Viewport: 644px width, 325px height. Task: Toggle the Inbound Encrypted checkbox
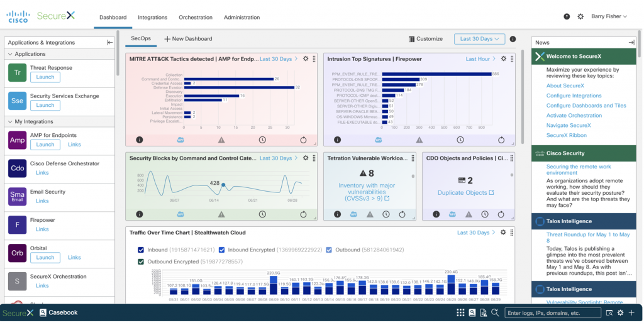coord(221,250)
